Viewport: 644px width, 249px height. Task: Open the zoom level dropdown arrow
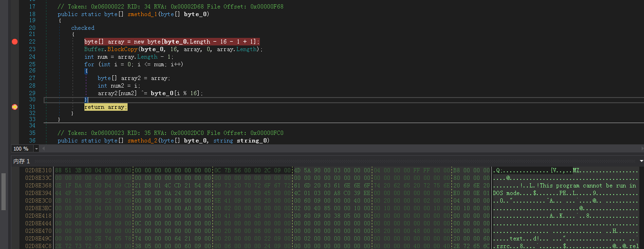(x=37, y=149)
